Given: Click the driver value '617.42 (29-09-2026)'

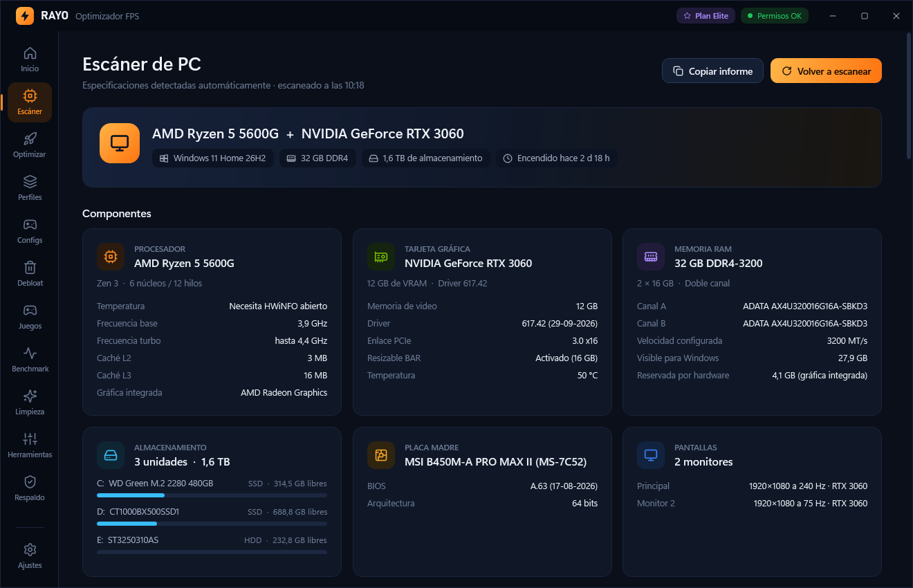Looking at the screenshot, I should pos(560,324).
